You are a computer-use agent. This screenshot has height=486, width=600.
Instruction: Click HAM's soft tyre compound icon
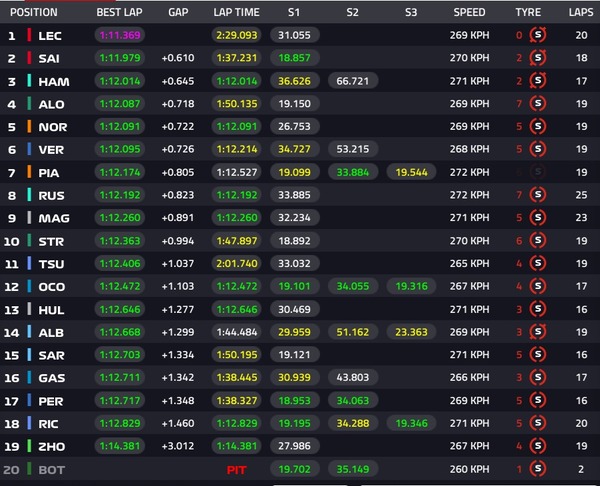pos(538,81)
